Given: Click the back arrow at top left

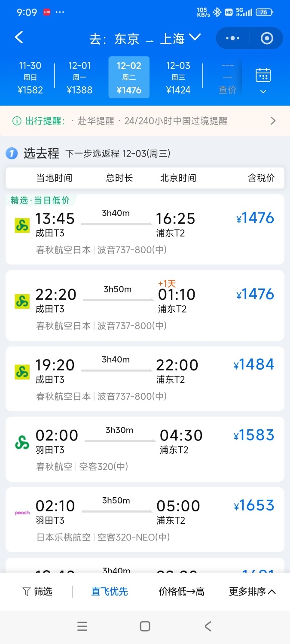Looking at the screenshot, I should [18, 38].
